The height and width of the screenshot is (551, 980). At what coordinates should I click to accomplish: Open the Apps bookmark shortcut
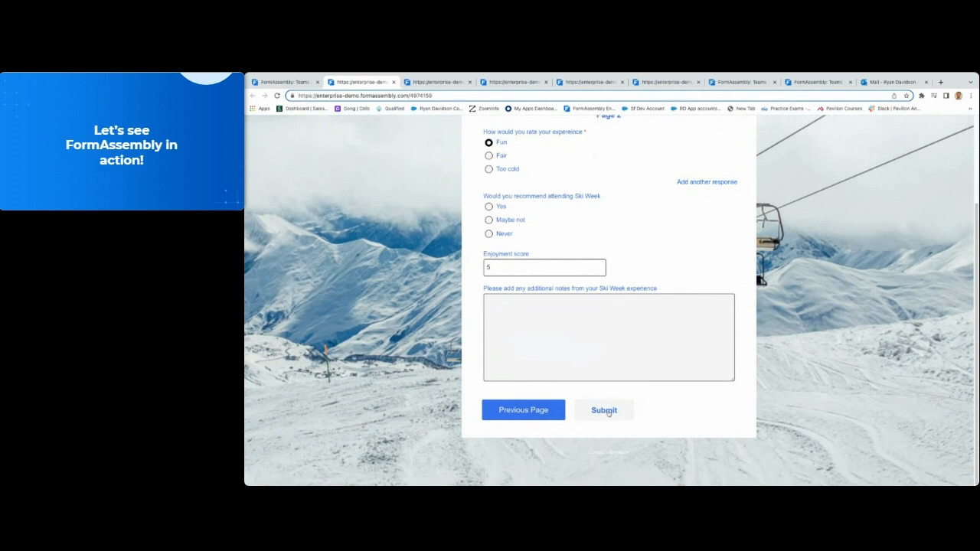[x=260, y=109]
